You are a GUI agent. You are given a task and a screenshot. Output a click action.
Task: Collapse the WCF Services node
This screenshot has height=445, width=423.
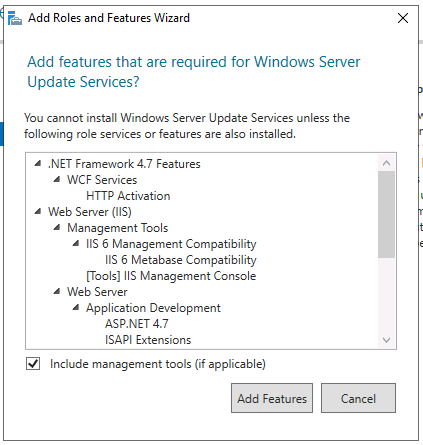coord(57,179)
